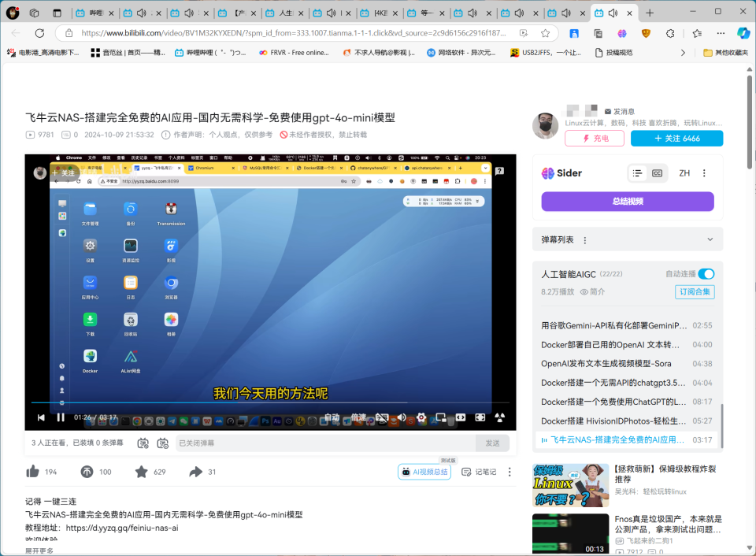Add video to favorites with star
The width and height of the screenshot is (756, 556).
141,472
